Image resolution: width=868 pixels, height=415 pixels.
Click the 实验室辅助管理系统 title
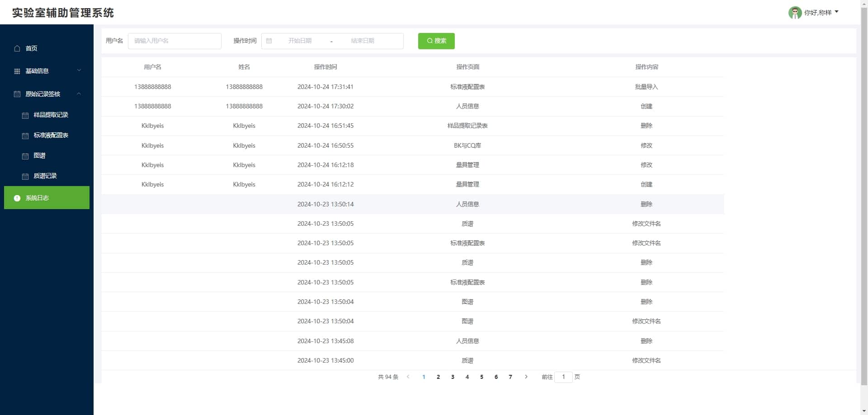(x=63, y=13)
